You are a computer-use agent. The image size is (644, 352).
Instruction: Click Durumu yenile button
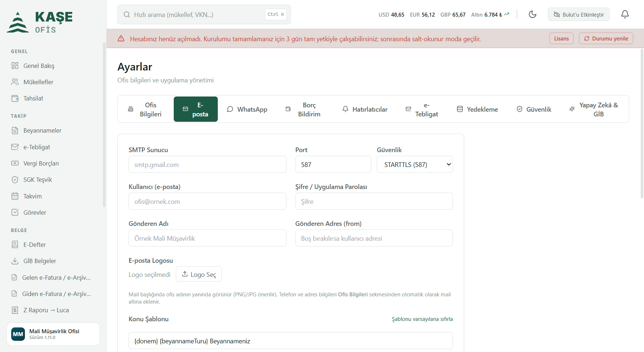tap(606, 38)
